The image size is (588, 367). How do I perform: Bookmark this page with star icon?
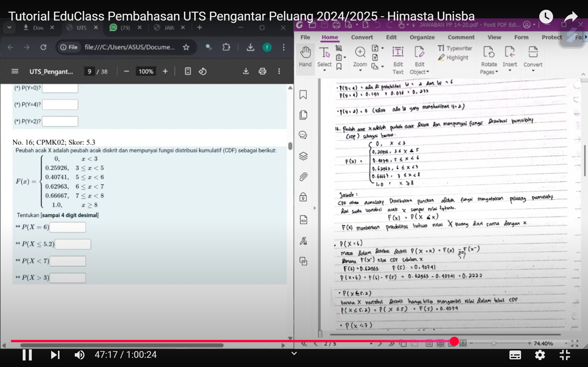pos(186,47)
